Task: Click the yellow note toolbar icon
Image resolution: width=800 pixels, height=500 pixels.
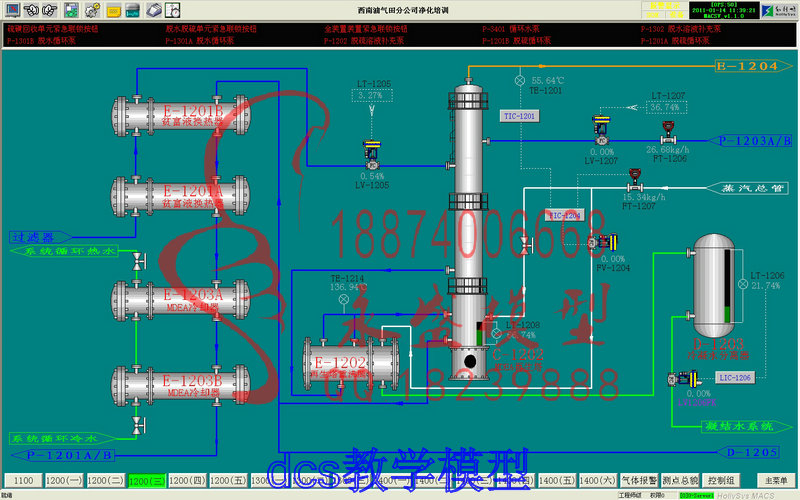Action: [114, 10]
